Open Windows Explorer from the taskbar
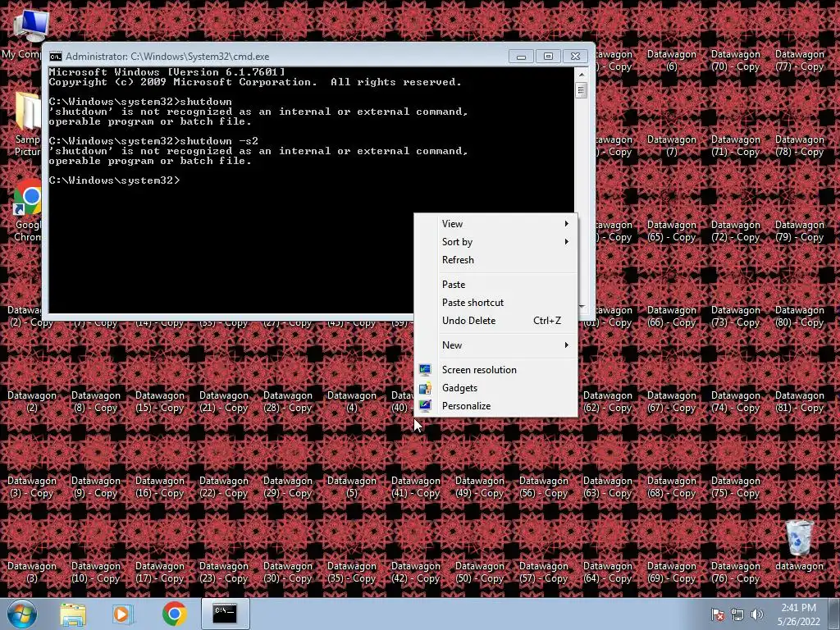This screenshot has width=840, height=630. point(73,614)
